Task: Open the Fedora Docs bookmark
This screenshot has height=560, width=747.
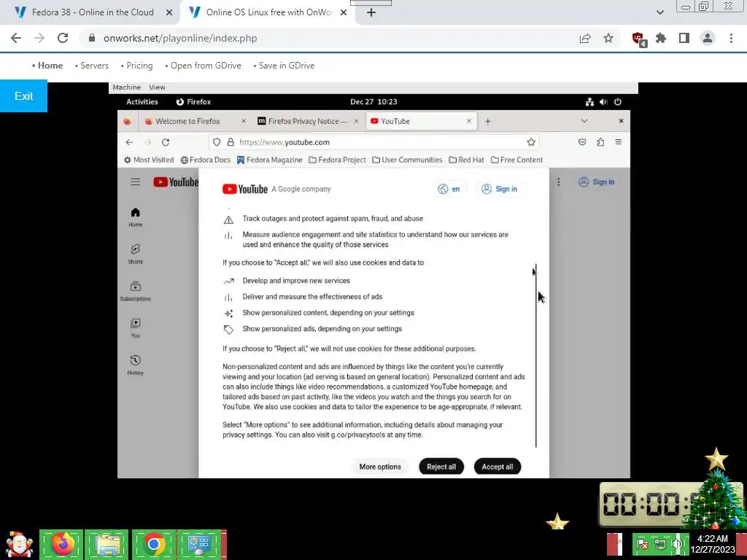Action: [205, 160]
